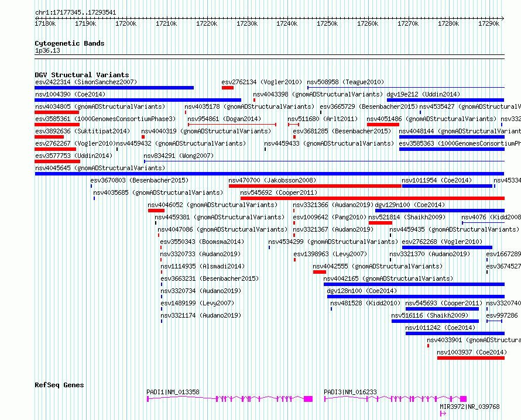
Task: Open esv3663231 (Besenbacher2015) variant label
Action: coord(210,278)
